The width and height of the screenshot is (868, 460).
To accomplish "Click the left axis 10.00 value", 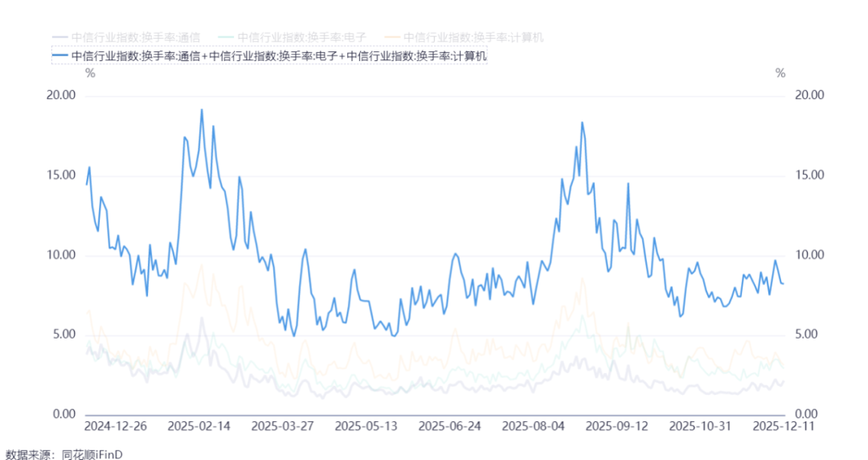I will (61, 255).
